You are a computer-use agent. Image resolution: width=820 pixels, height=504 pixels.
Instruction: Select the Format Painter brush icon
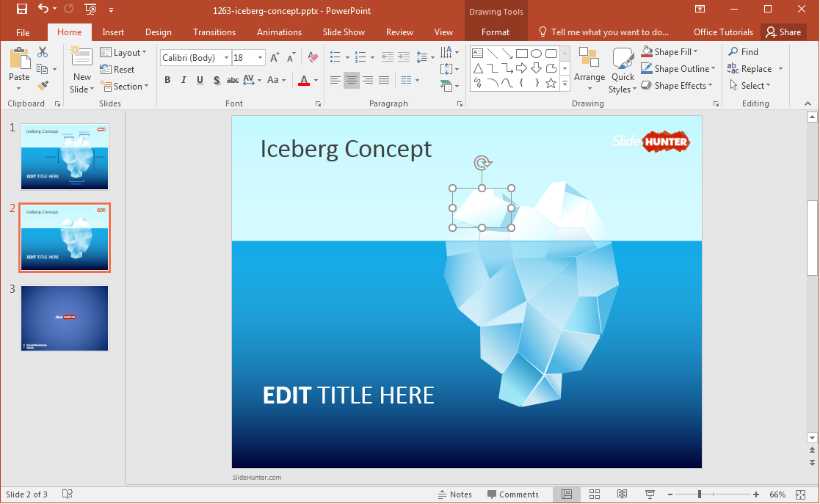[43, 86]
